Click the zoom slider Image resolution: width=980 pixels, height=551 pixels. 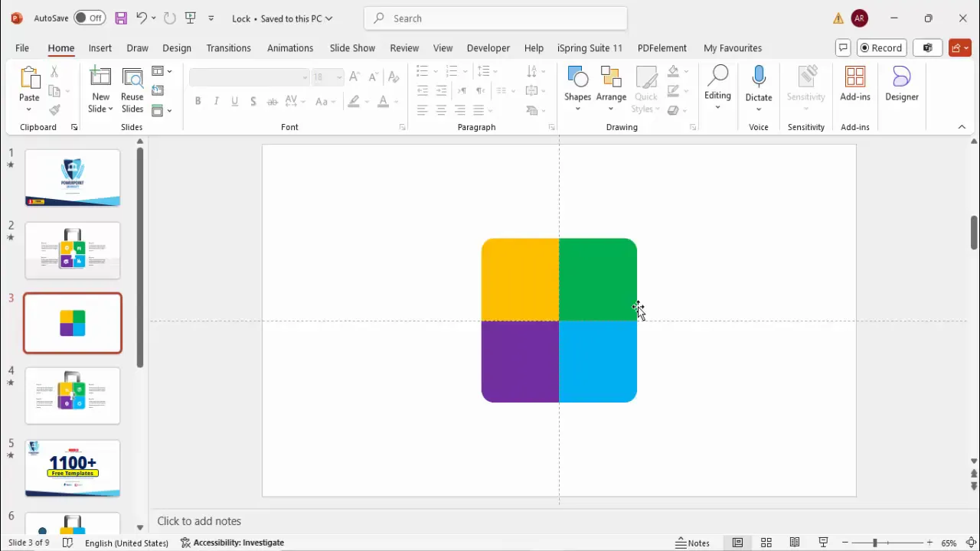point(886,543)
